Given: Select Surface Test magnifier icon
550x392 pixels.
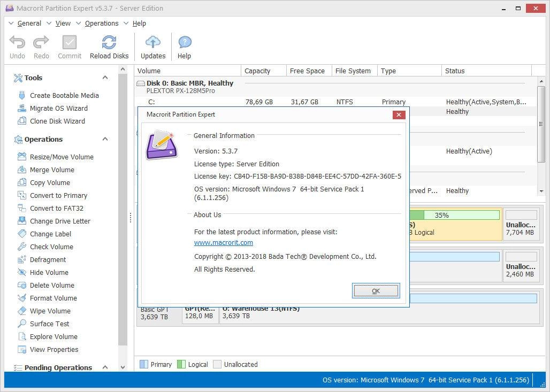Looking at the screenshot, I should coord(22,324).
